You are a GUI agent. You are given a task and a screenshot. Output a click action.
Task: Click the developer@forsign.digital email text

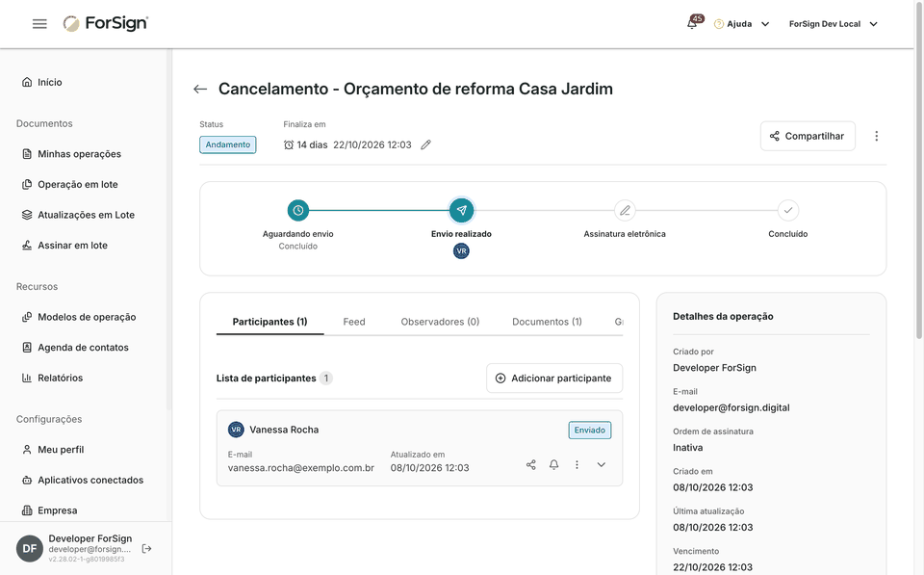(x=731, y=407)
